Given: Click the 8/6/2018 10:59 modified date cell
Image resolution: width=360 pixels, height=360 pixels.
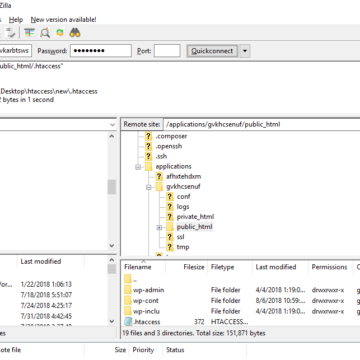Looking at the screenshot, I should (280, 301).
